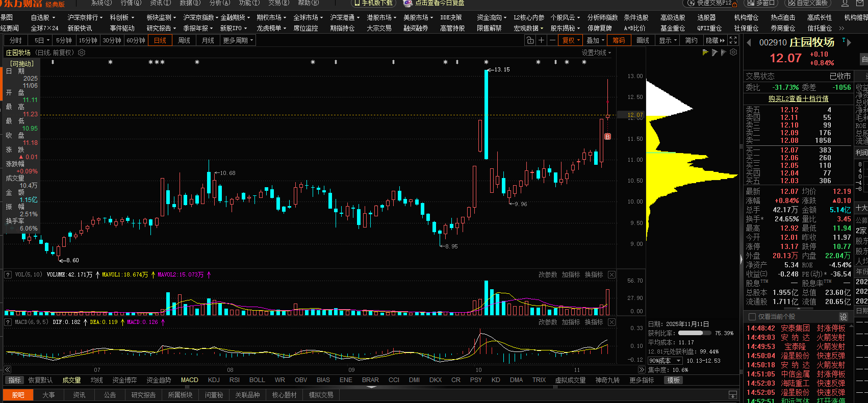Zoom out chart with minus icon
This screenshot has width=868, height=403.
[x=552, y=40]
